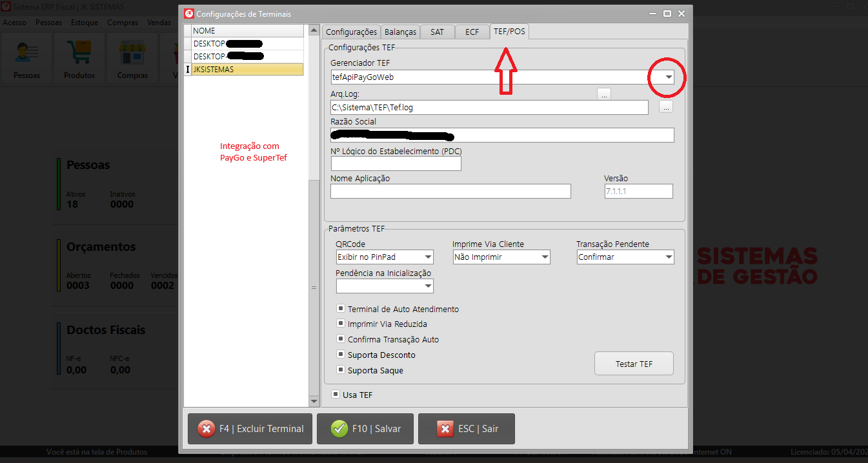Open Transação Pendente dropdown
The width and height of the screenshot is (868, 463).
(668, 257)
